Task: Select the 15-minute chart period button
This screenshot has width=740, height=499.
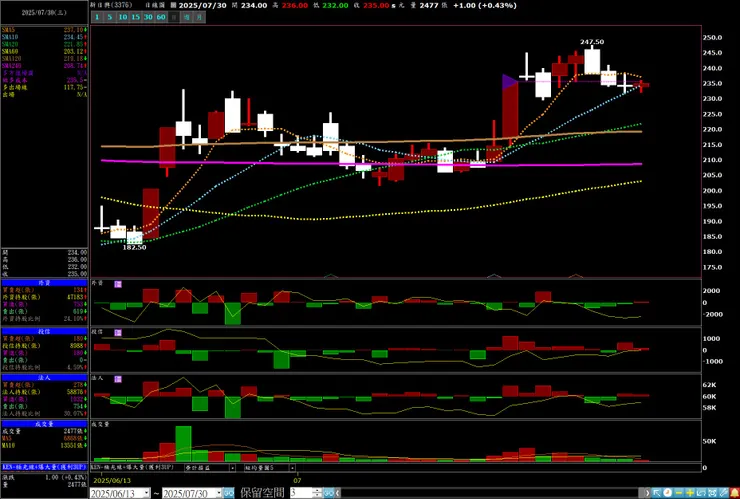Action: coord(135,17)
